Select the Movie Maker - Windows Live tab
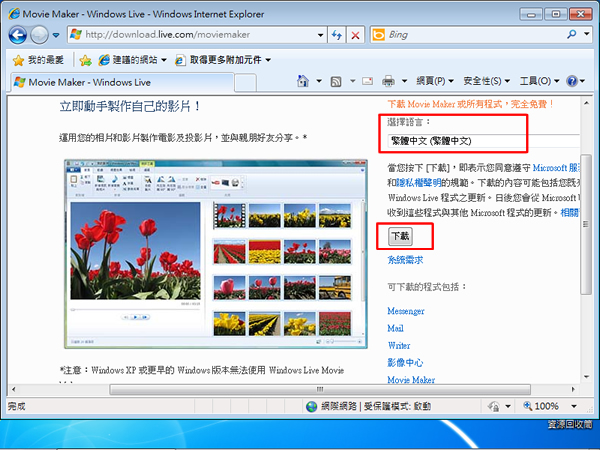Screen dimensions: 600x450 click(122, 82)
